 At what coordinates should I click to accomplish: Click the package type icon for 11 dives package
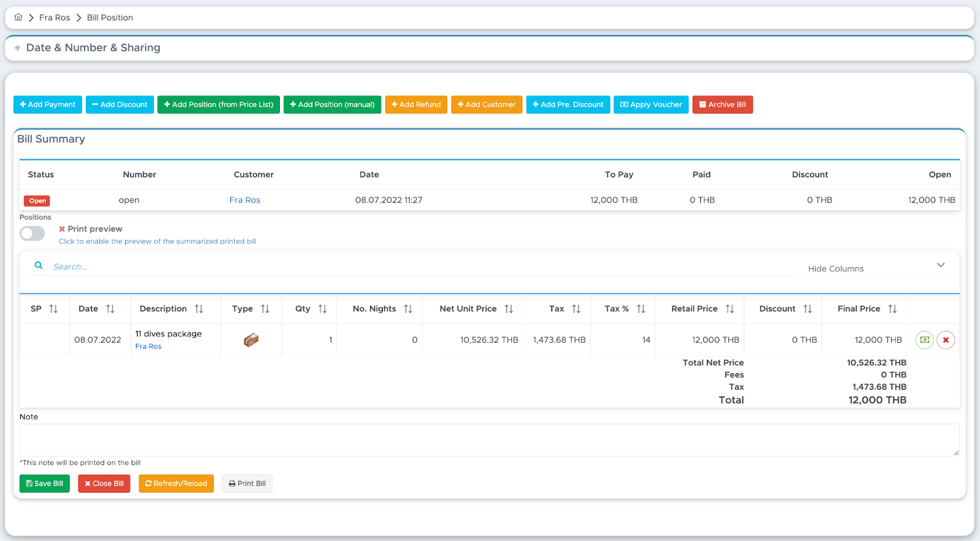click(251, 339)
